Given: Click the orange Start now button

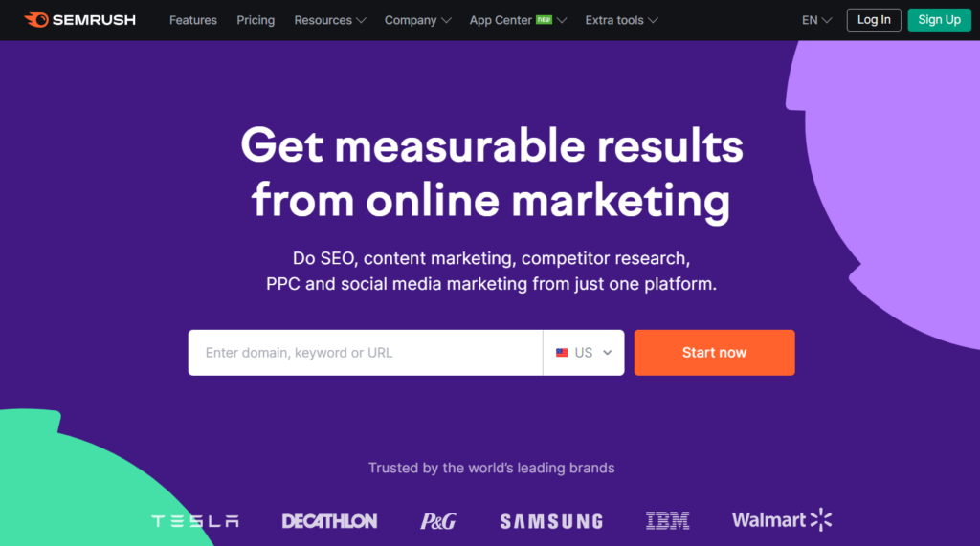Looking at the screenshot, I should click(714, 353).
